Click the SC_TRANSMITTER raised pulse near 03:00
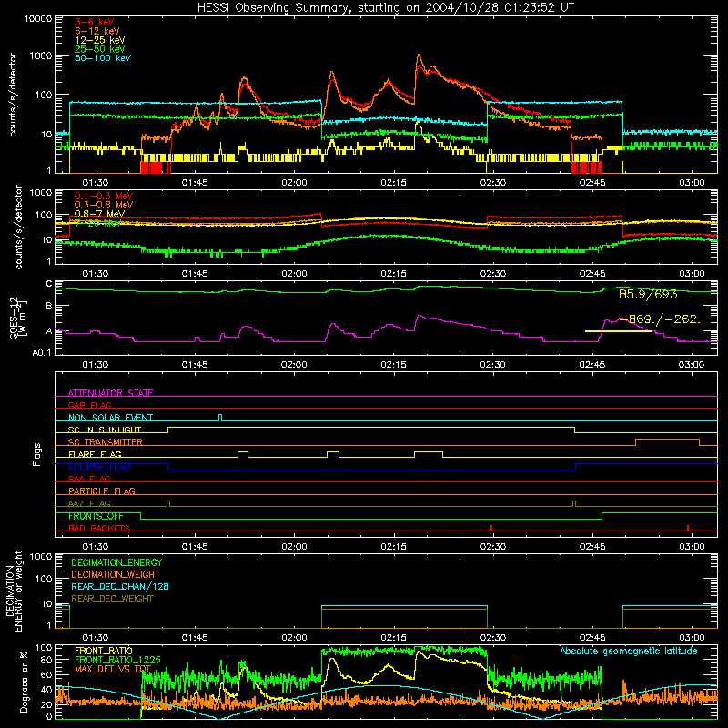Image resolution: width=728 pixels, height=728 pixels. click(x=667, y=442)
